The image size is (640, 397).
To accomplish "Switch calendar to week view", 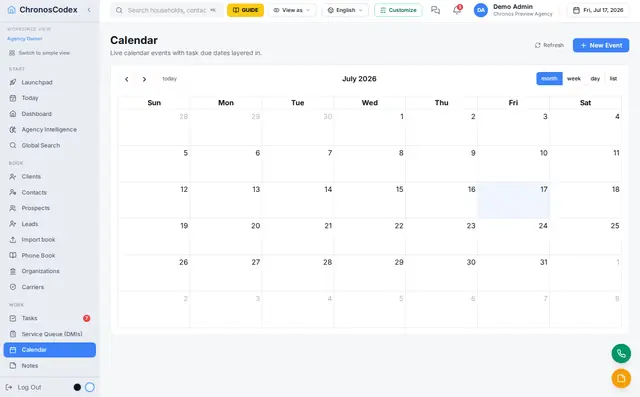I will pos(573,79).
